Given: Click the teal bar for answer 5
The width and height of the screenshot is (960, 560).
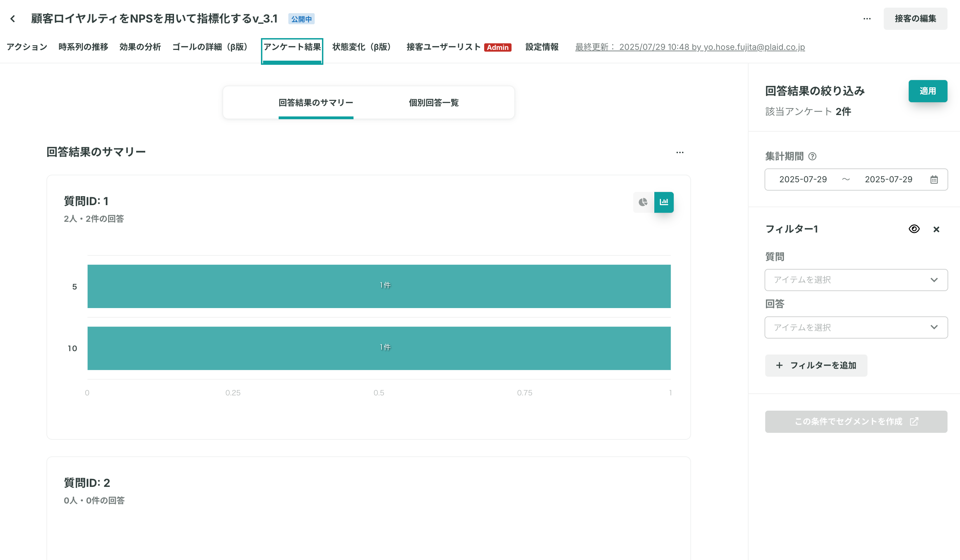Looking at the screenshot, I should pyautogui.click(x=379, y=287).
